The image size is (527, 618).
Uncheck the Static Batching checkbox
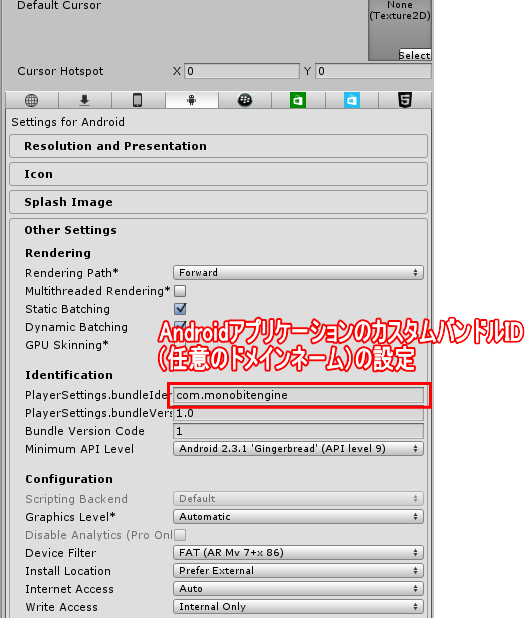point(180,309)
